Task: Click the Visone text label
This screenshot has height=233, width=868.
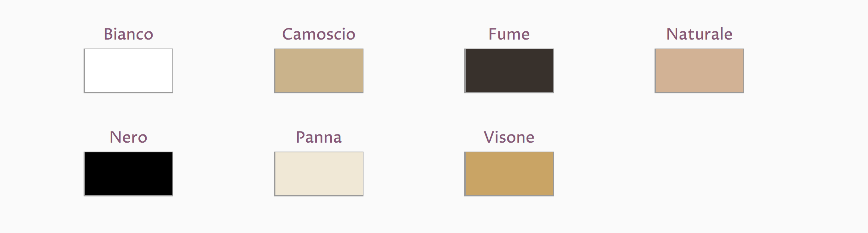Action: tap(509, 137)
